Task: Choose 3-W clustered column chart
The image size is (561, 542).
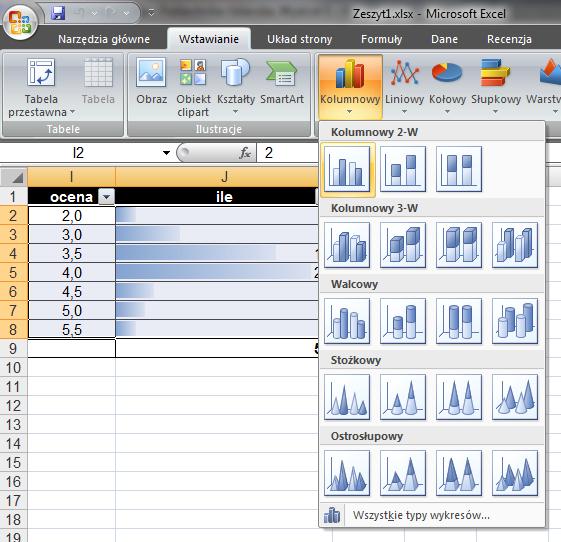Action: click(x=347, y=245)
